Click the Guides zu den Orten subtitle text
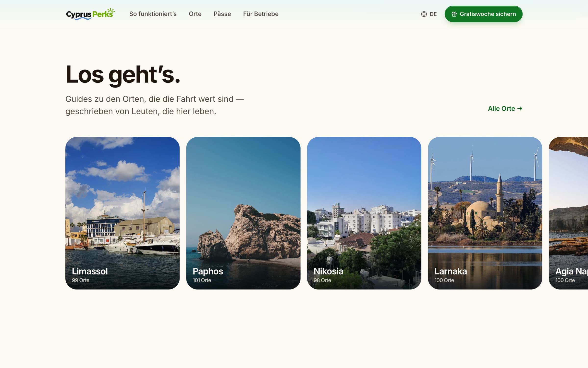The width and height of the screenshot is (588, 368). 155,105
